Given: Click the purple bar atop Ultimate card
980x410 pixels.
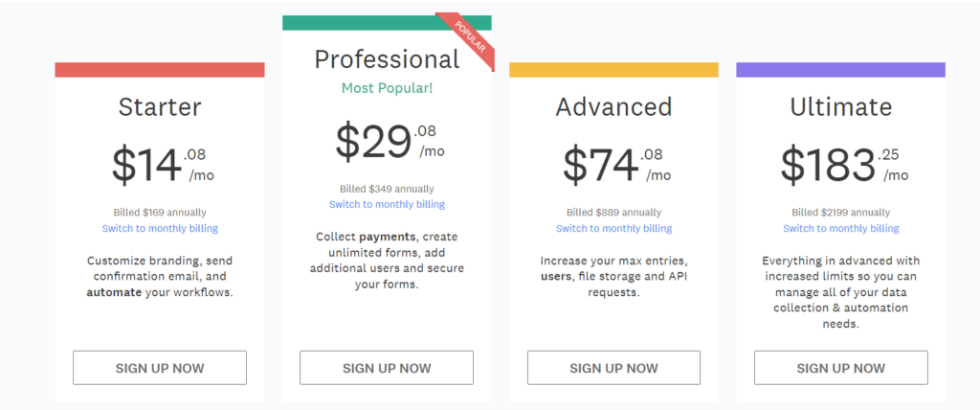Looking at the screenshot, I should (x=840, y=70).
